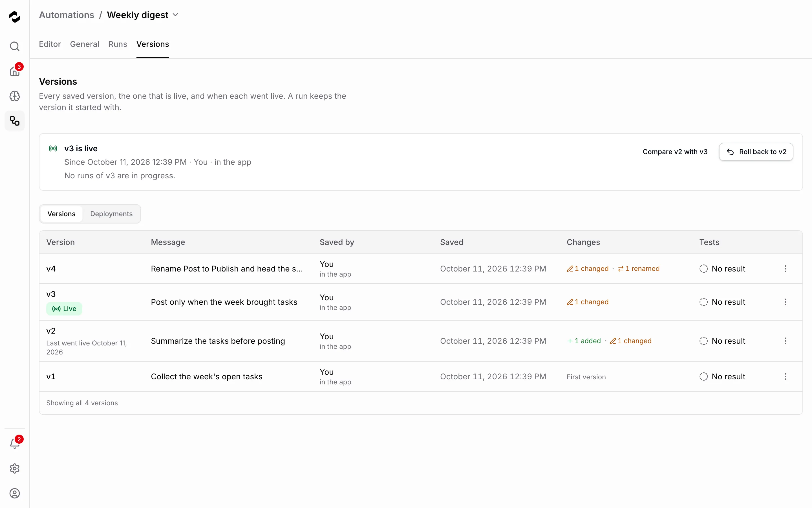Select the top Versions tab

point(153,44)
